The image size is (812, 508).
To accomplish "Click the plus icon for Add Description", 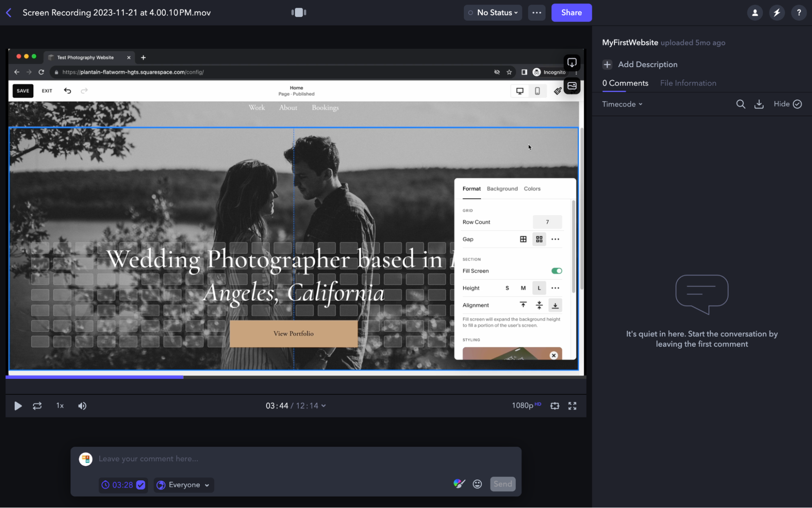I will (x=607, y=64).
